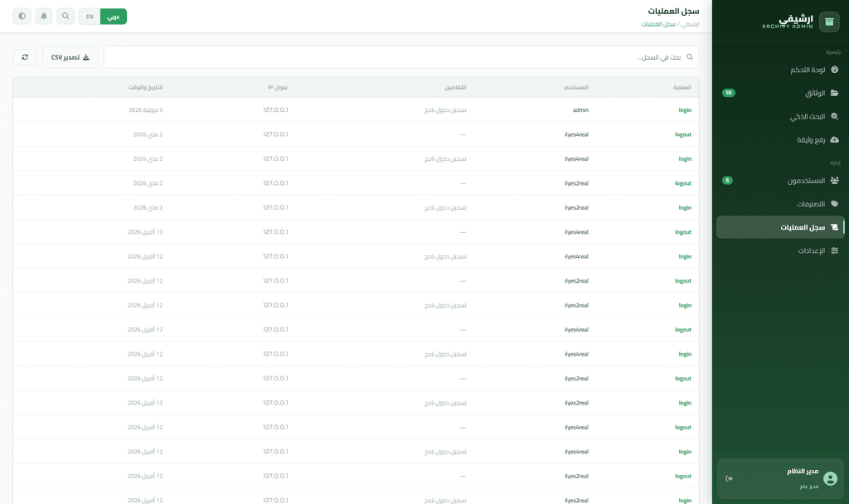Click the ارشيفي breadcrumb link
Image resolution: width=849 pixels, height=504 pixels.
[x=690, y=24]
